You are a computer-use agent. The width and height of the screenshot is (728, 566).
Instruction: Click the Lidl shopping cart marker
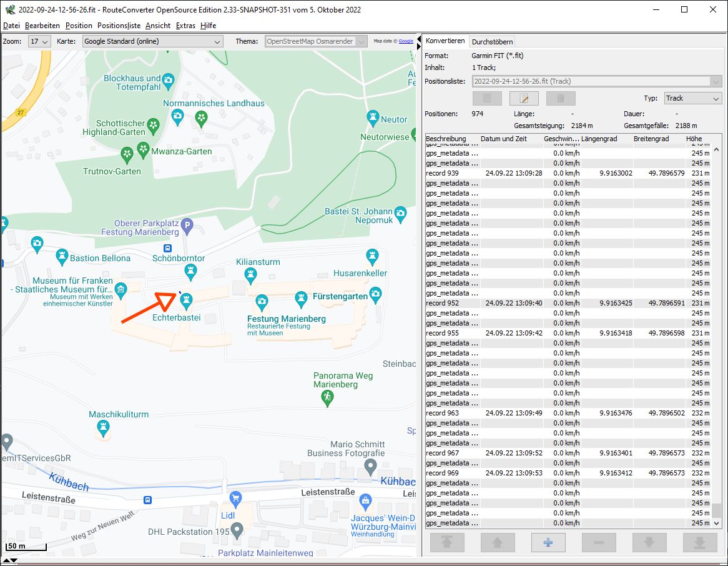(235, 500)
